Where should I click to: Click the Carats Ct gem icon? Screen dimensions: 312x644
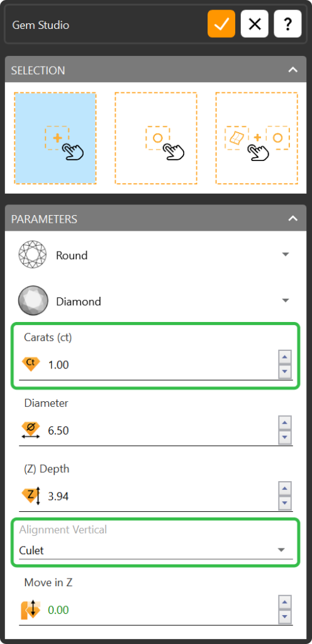click(31, 364)
